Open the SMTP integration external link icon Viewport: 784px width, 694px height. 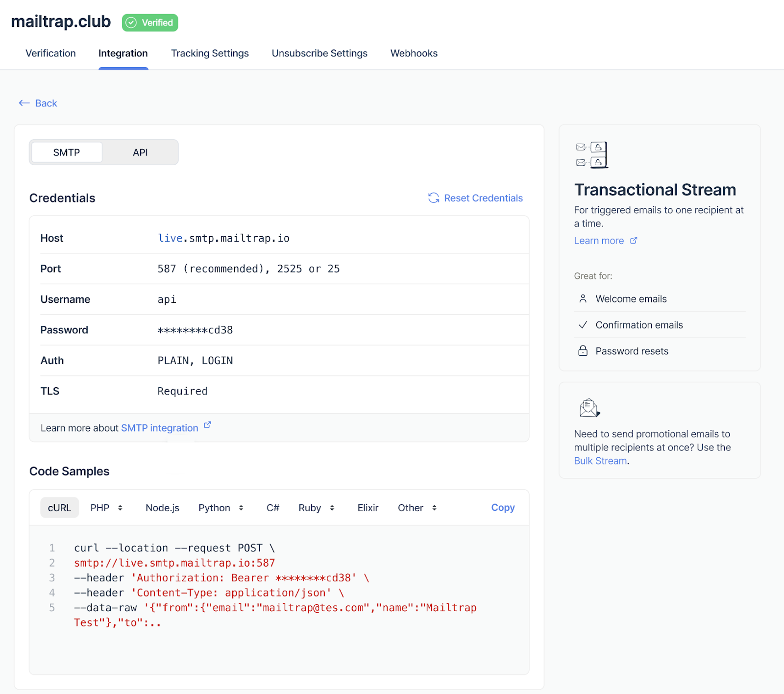point(207,424)
